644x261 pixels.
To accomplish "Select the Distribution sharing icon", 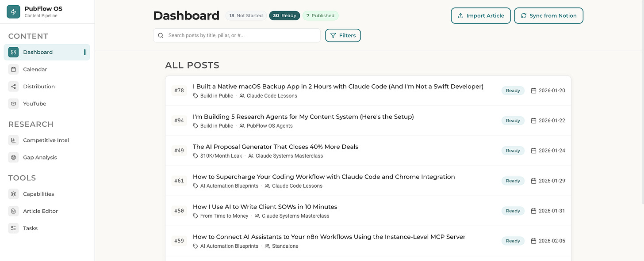I will pos(15,86).
